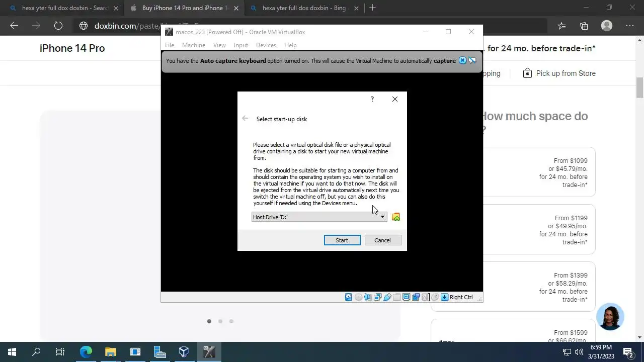Open the Windows Start menu

(12, 352)
